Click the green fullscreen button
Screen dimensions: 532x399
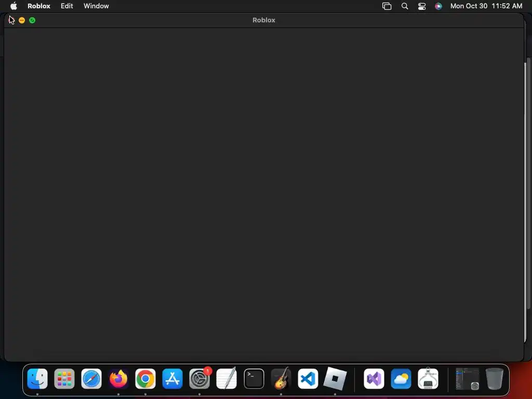32,20
